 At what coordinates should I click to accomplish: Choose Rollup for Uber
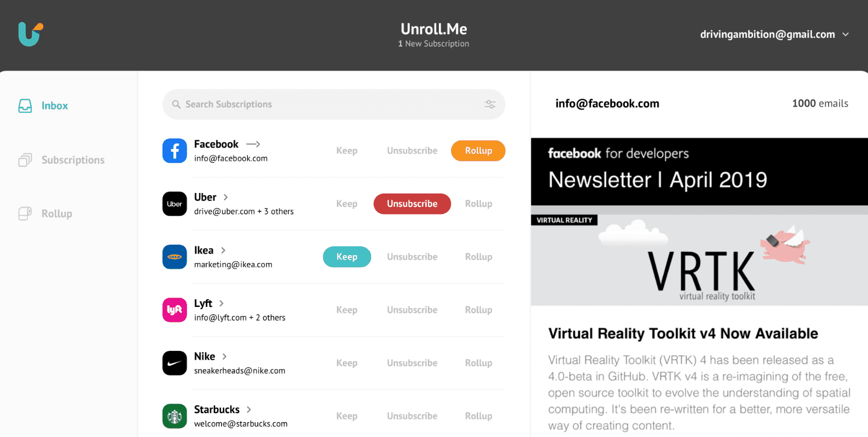tap(479, 204)
